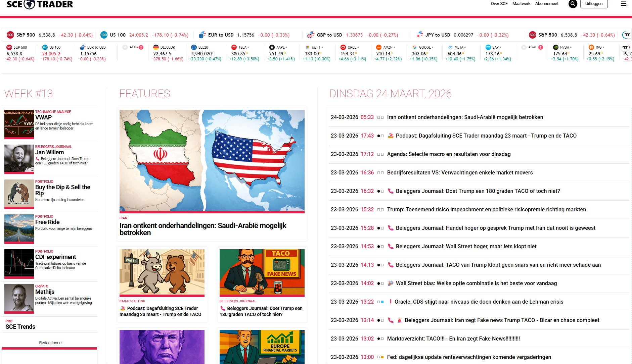This screenshot has height=364, width=632.
Task: Click the GBP to USD flag icon
Action: [311, 35]
